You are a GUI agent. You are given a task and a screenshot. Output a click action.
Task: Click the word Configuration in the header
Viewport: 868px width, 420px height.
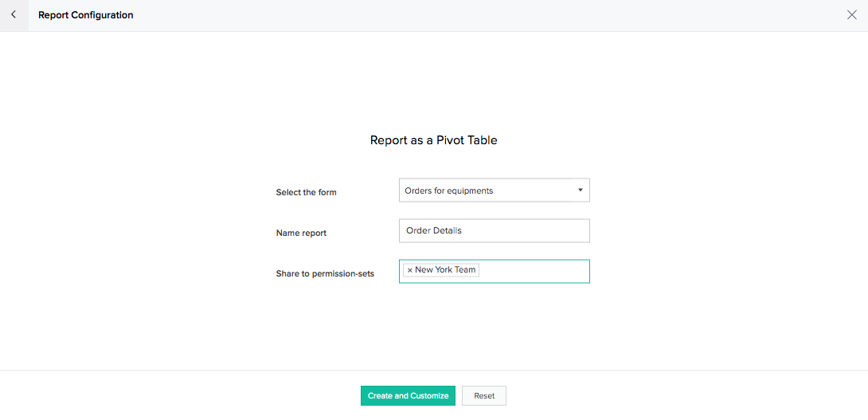tap(103, 15)
